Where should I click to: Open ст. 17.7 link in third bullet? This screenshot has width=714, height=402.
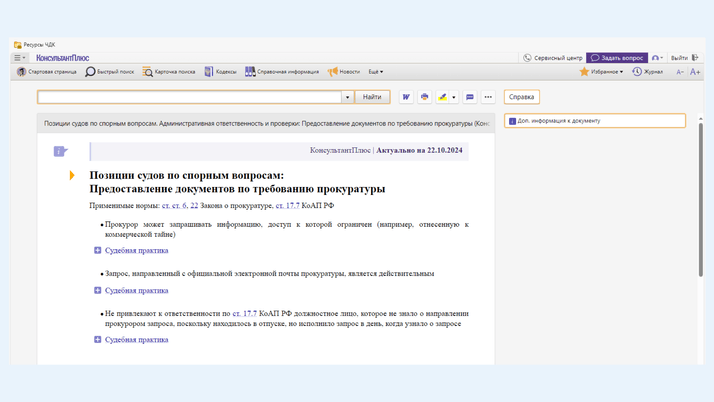[x=245, y=314]
